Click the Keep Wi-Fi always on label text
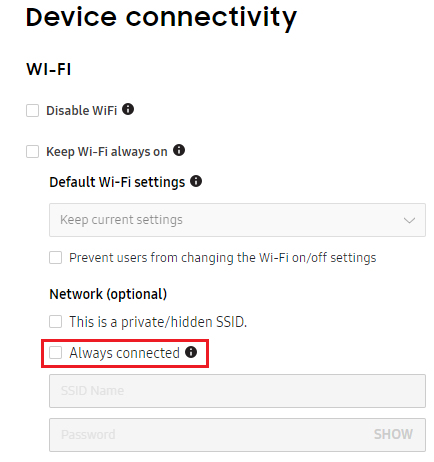The width and height of the screenshot is (434, 462). click(x=107, y=152)
